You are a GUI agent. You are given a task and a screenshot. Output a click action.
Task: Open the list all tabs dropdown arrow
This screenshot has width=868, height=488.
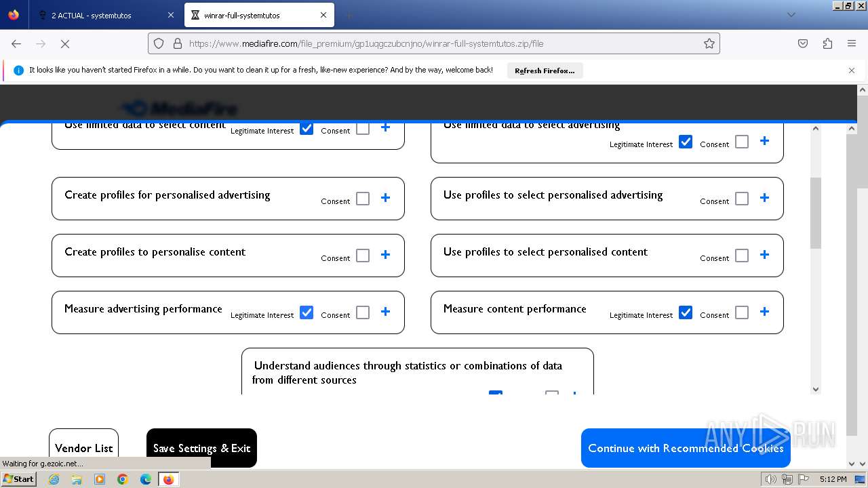click(791, 15)
